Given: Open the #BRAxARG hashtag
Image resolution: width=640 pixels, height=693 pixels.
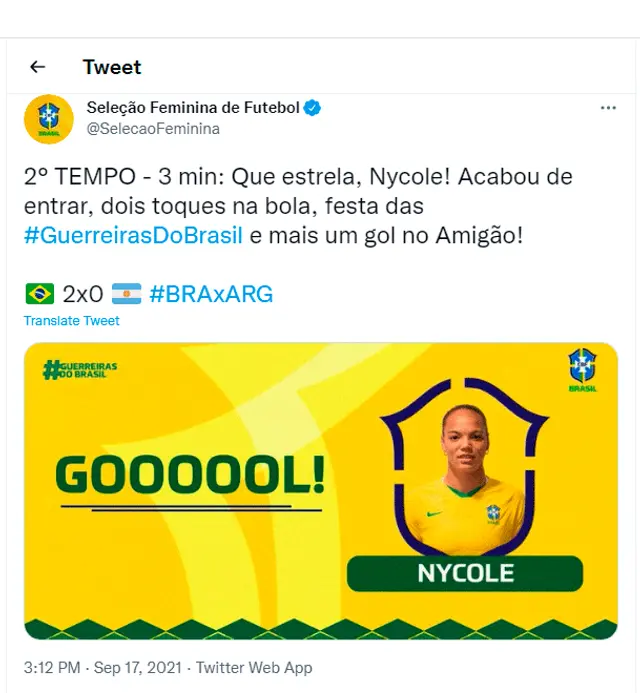Looking at the screenshot, I should click(210, 294).
